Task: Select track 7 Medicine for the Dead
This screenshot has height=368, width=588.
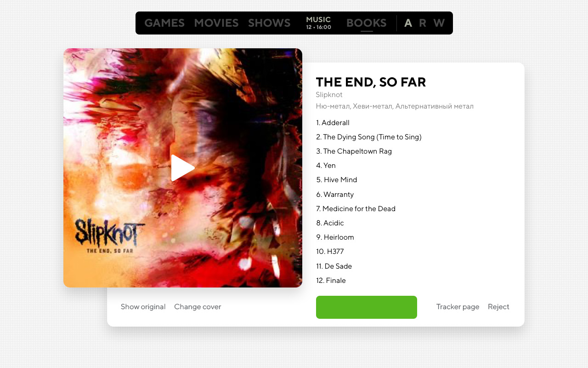Action: pyautogui.click(x=356, y=209)
